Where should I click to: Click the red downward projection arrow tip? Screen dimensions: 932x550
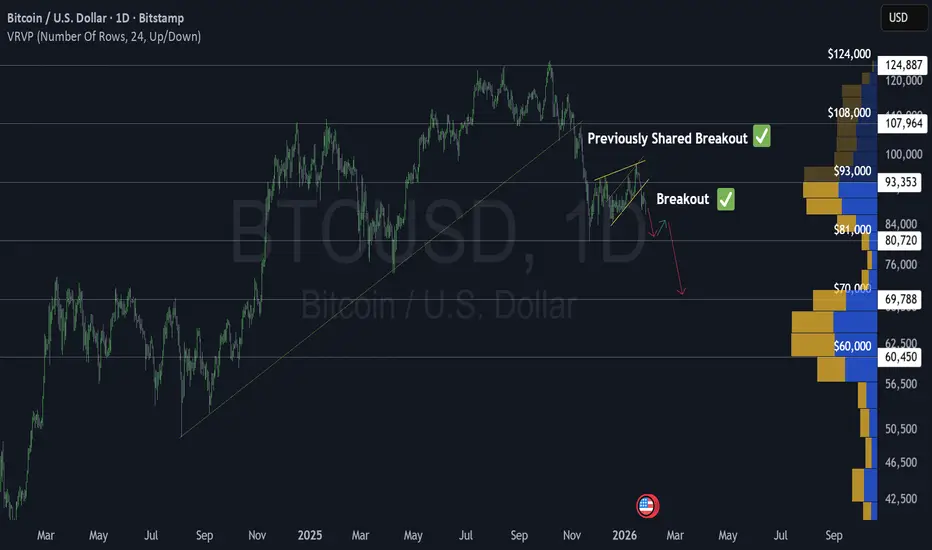[682, 291]
